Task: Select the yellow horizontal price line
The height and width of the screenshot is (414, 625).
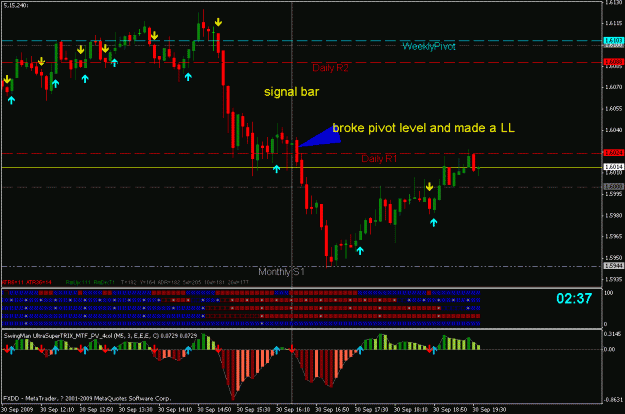Action: pyautogui.click(x=301, y=168)
